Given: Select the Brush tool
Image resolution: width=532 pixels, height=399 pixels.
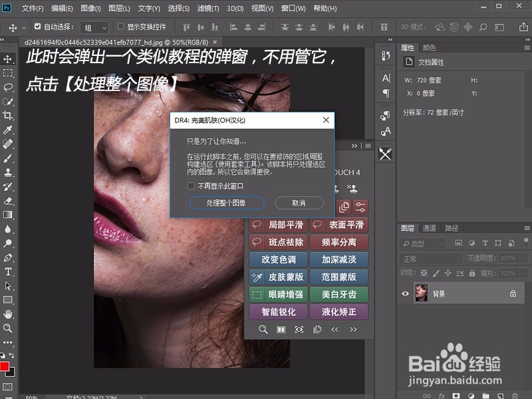Looking at the screenshot, I should tap(7, 158).
